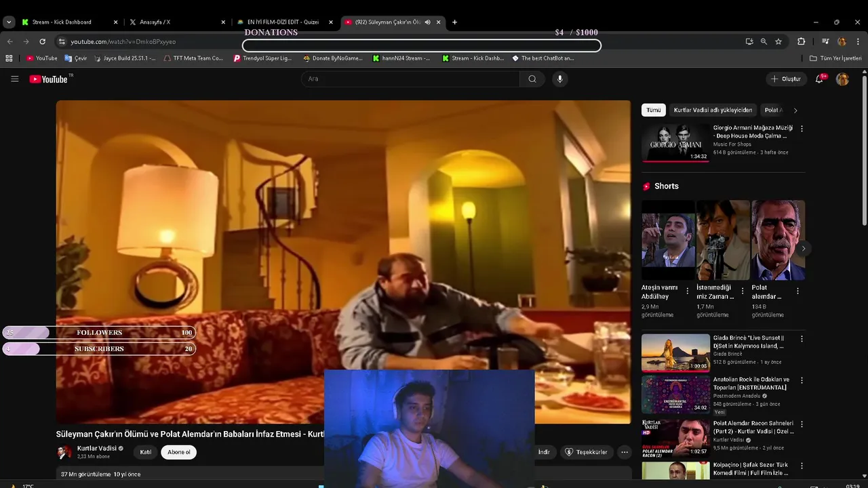The width and height of the screenshot is (868, 488).
Task: Open options for İstenmediğimiz Zaman short
Action: pyautogui.click(x=743, y=291)
